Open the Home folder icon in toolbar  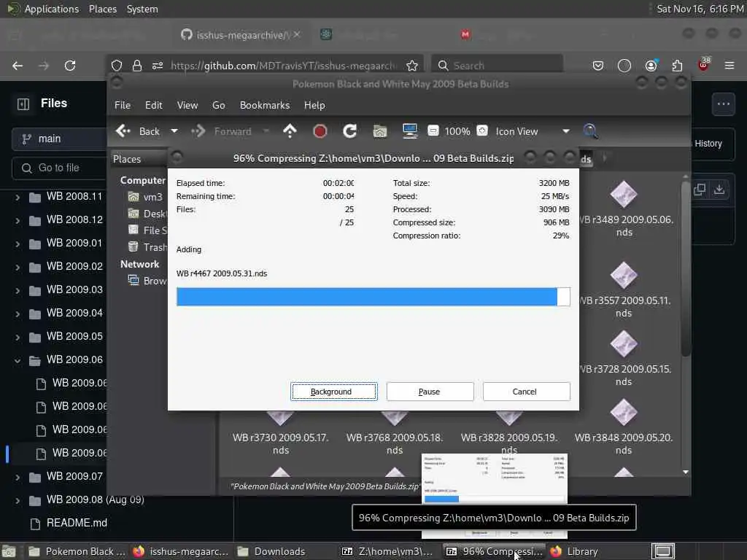(x=379, y=131)
